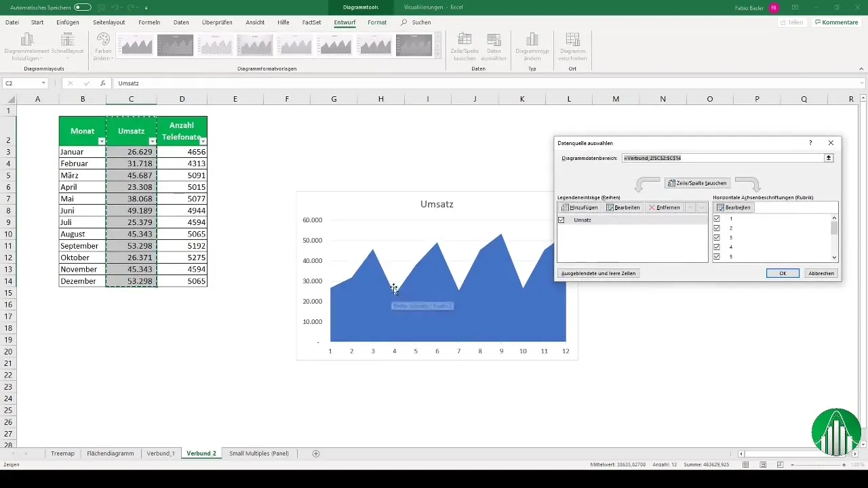Uncheck the Umsatz series checkbox

(561, 220)
